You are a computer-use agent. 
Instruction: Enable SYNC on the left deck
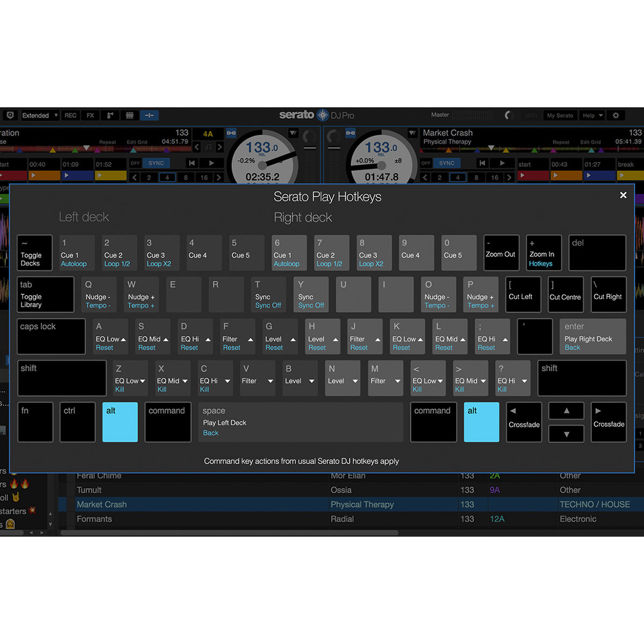click(x=157, y=163)
